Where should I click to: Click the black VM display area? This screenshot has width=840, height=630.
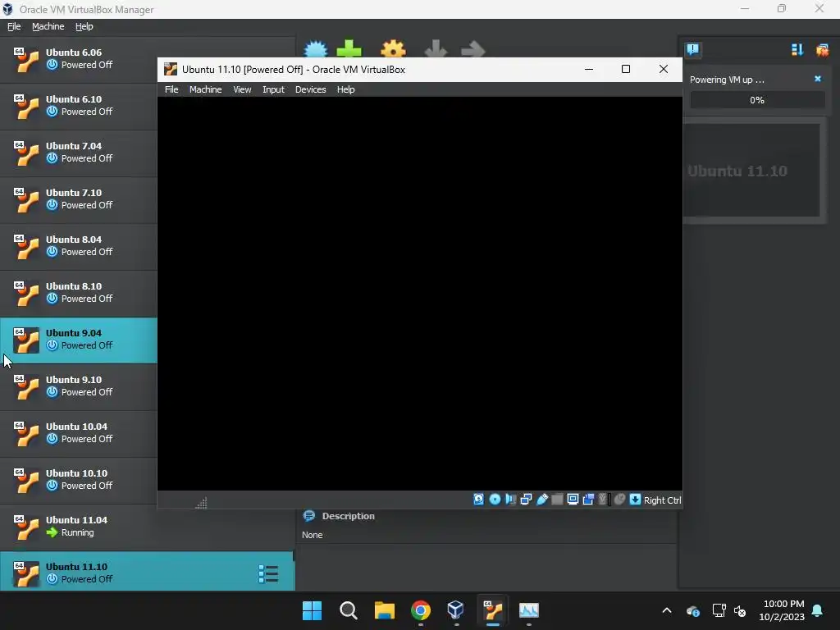coord(419,294)
